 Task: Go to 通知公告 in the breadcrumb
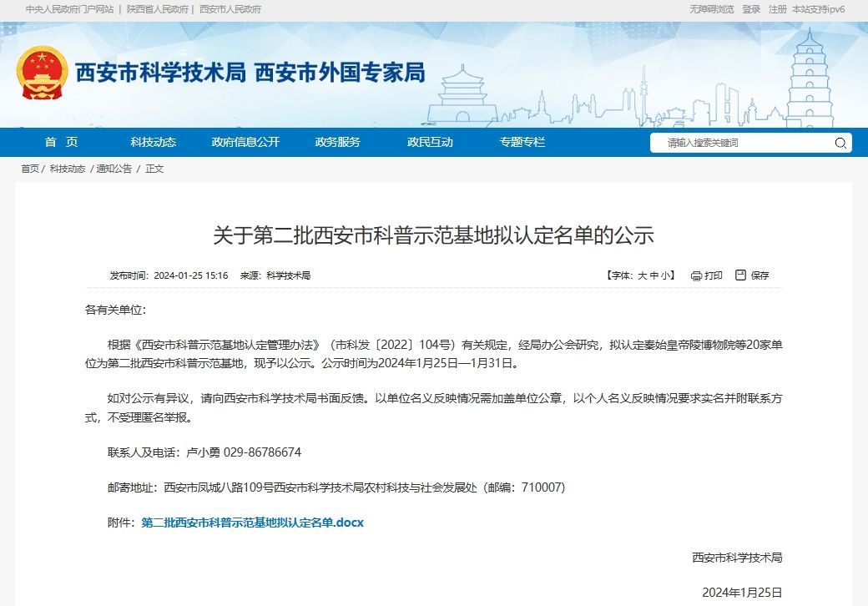[x=114, y=169]
